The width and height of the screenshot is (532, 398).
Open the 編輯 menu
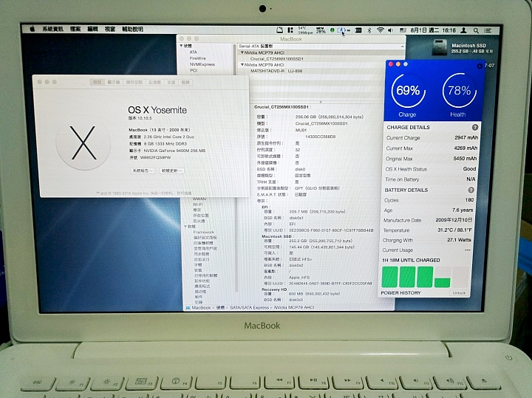pos(92,29)
